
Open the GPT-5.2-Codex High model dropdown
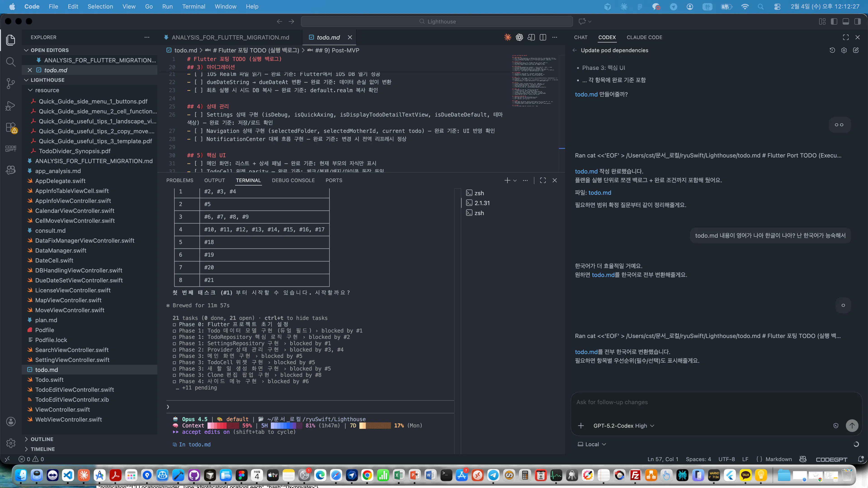pos(623,426)
